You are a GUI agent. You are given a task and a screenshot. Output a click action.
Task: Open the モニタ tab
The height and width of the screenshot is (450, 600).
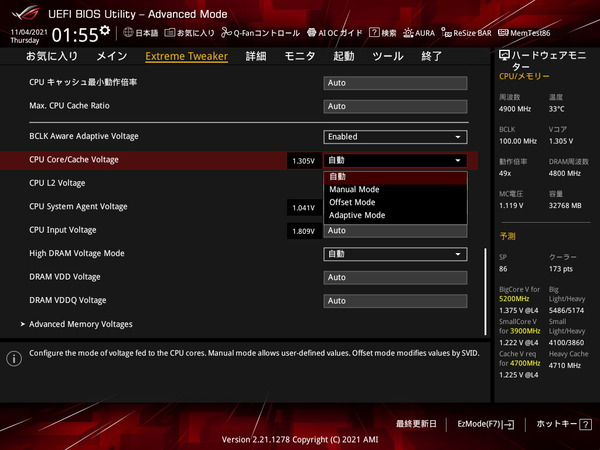pyautogui.click(x=300, y=56)
